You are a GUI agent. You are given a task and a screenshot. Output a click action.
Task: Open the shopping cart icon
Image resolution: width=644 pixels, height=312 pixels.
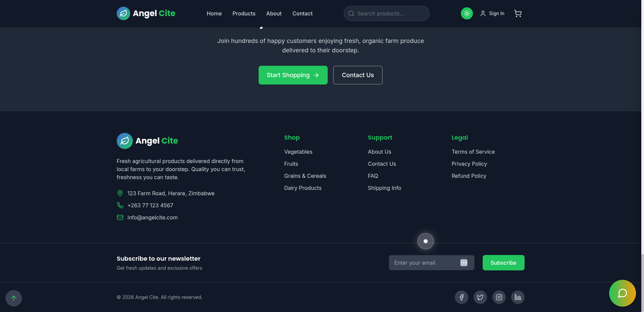(x=518, y=13)
